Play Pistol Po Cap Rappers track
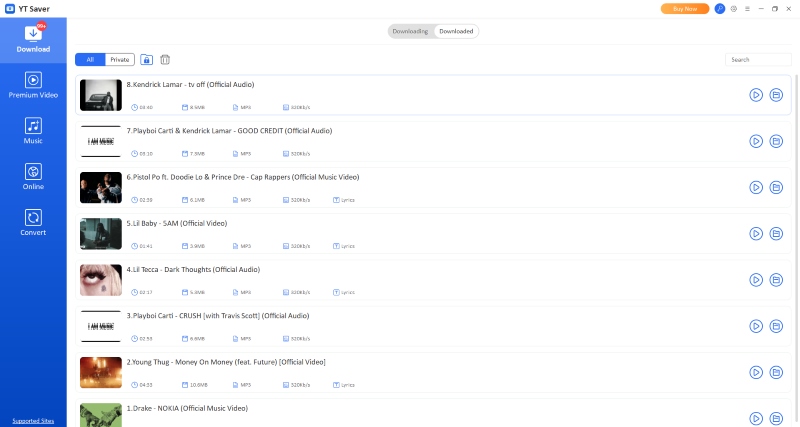 (756, 187)
